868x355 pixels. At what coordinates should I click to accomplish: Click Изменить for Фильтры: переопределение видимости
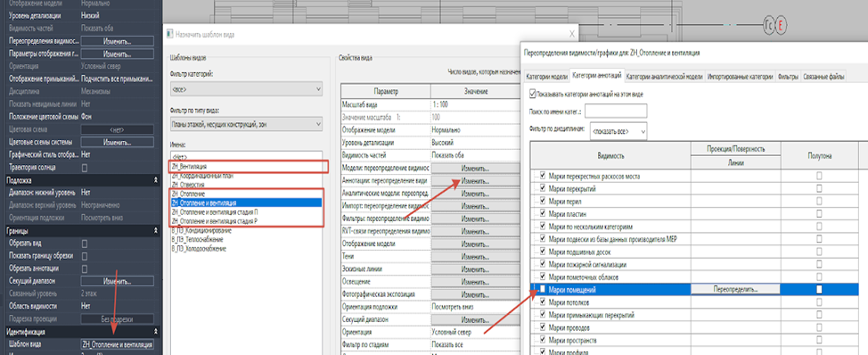475,219
